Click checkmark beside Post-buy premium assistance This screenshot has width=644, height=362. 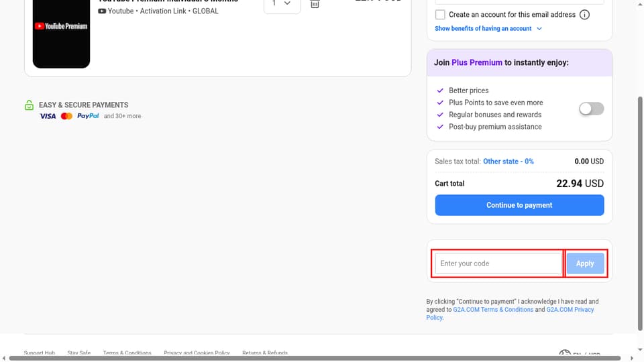(440, 127)
